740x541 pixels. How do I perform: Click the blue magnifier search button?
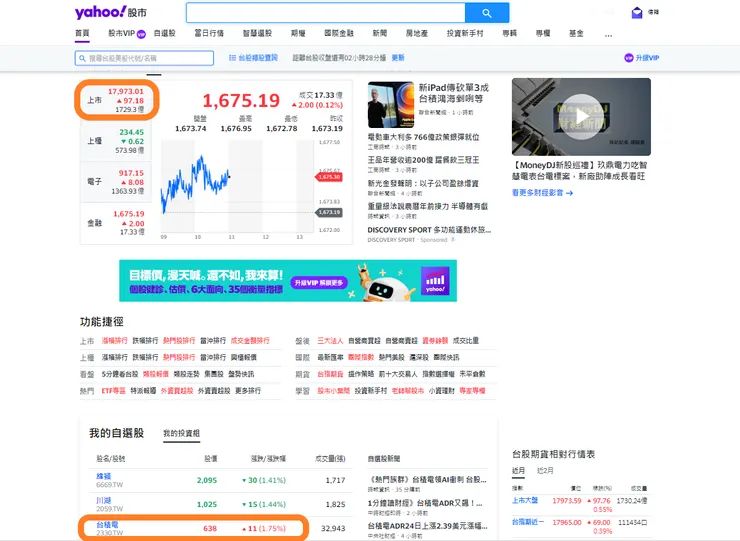(x=487, y=13)
